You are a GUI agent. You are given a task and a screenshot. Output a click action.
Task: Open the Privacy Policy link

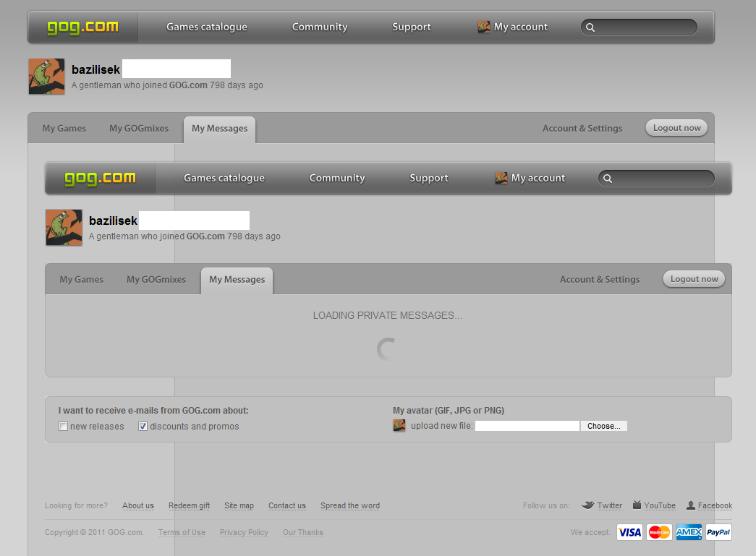coord(244,532)
